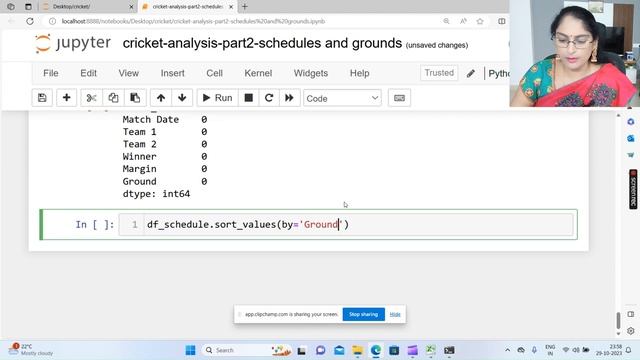This screenshot has height=360, width=640.
Task: Open File Explorer from taskbar
Action: coord(358,350)
